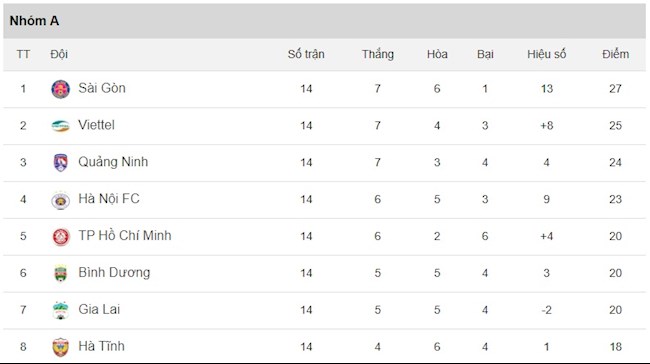Click the Bình Dương team crest

(61, 273)
